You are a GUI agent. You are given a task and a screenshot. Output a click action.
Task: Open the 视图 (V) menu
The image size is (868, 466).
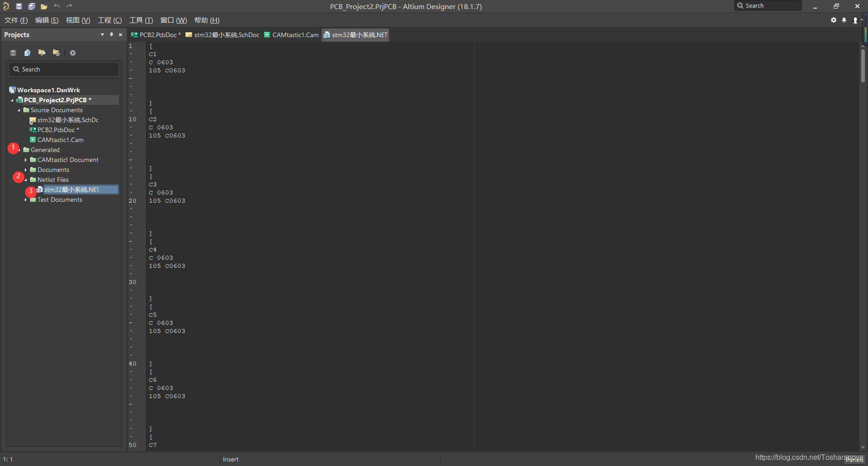78,20
